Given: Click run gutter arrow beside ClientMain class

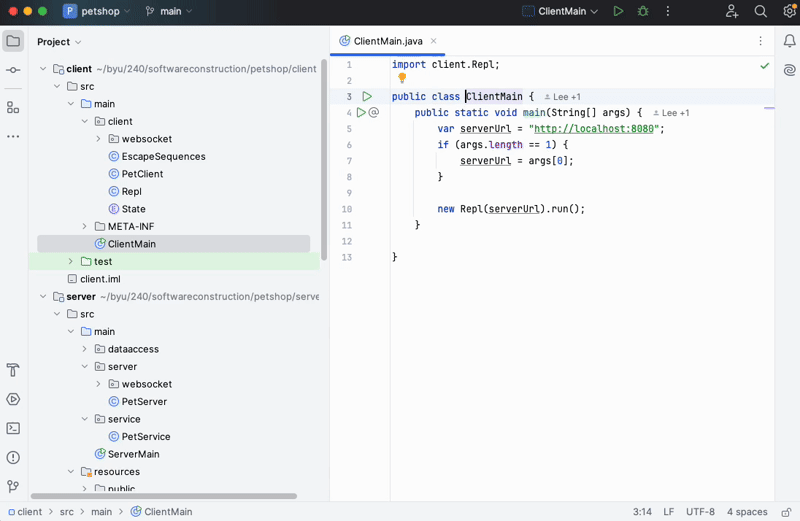Looking at the screenshot, I should pyautogui.click(x=367, y=97).
